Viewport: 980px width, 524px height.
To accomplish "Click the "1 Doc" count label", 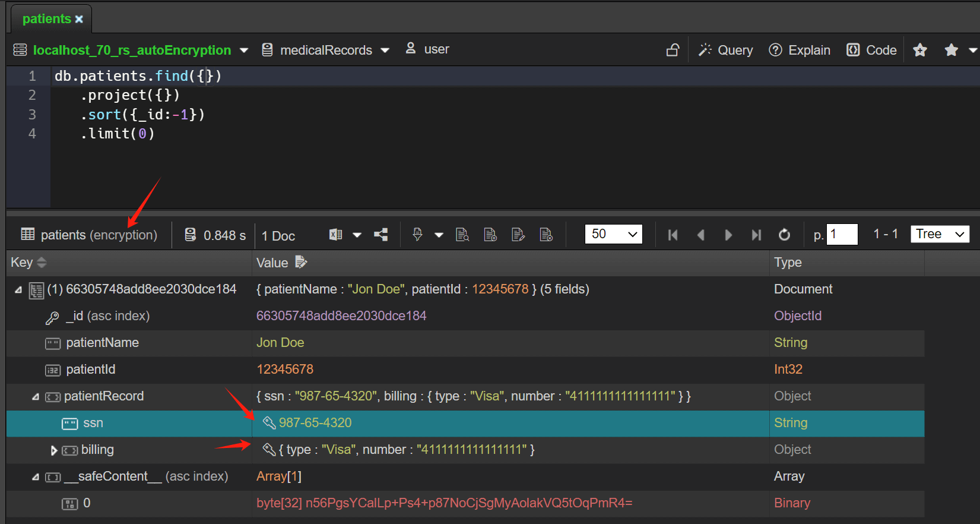I will 278,236.
